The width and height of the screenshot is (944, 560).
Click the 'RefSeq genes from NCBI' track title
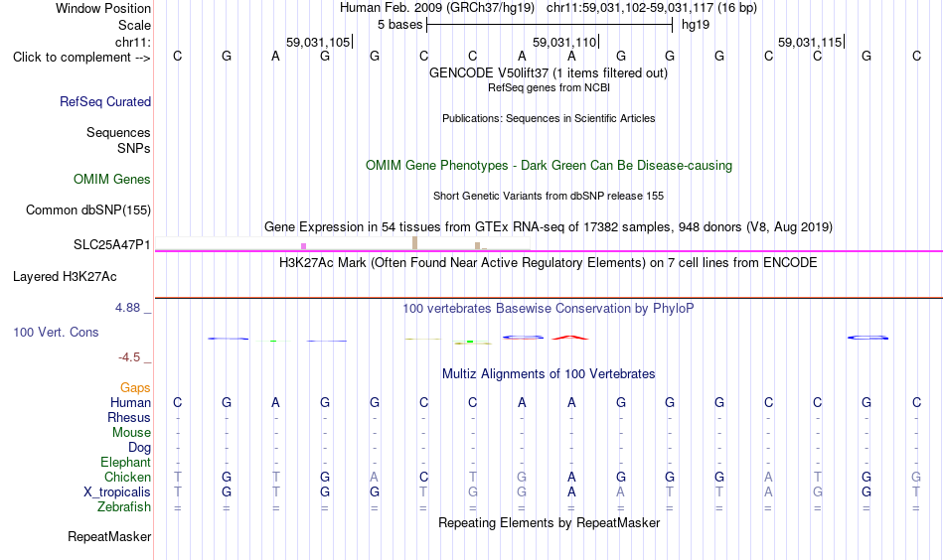[x=549, y=87]
